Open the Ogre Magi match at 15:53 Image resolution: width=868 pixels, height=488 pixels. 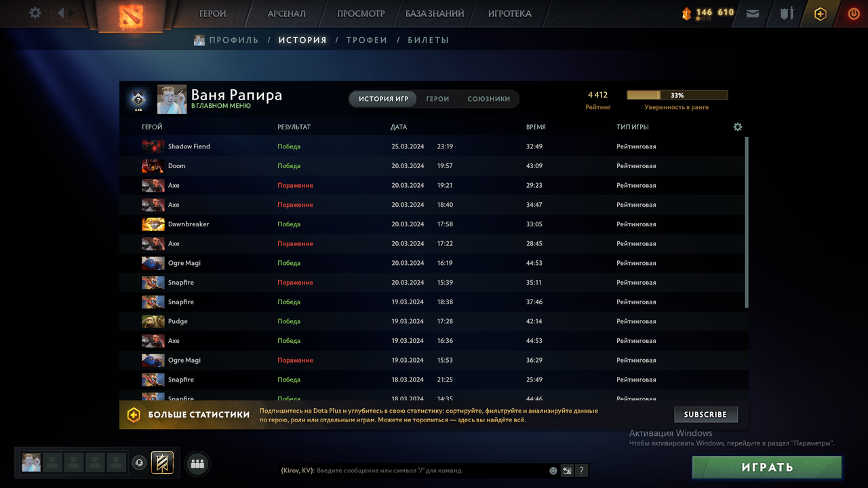(x=434, y=360)
